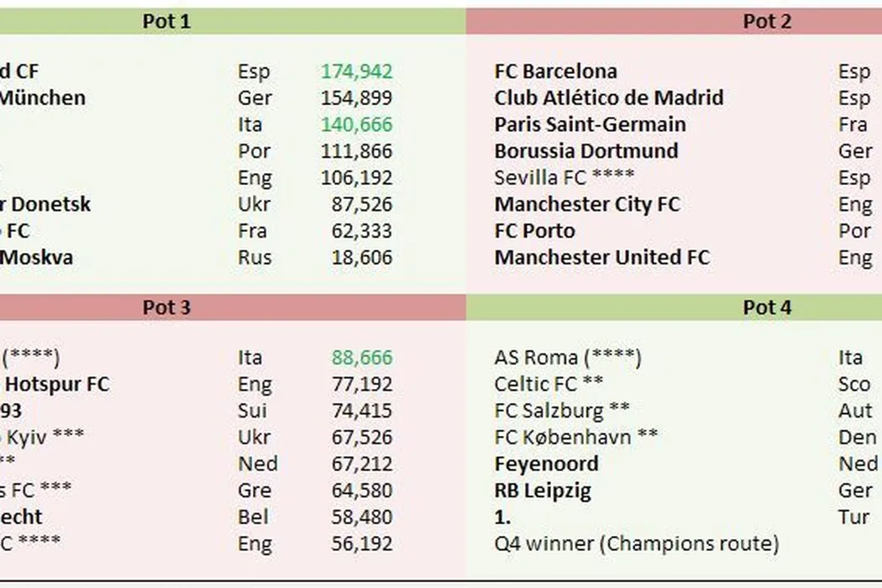Select the Paris Saint-Germain cell
This screenshot has height=588, width=882.
(590, 124)
